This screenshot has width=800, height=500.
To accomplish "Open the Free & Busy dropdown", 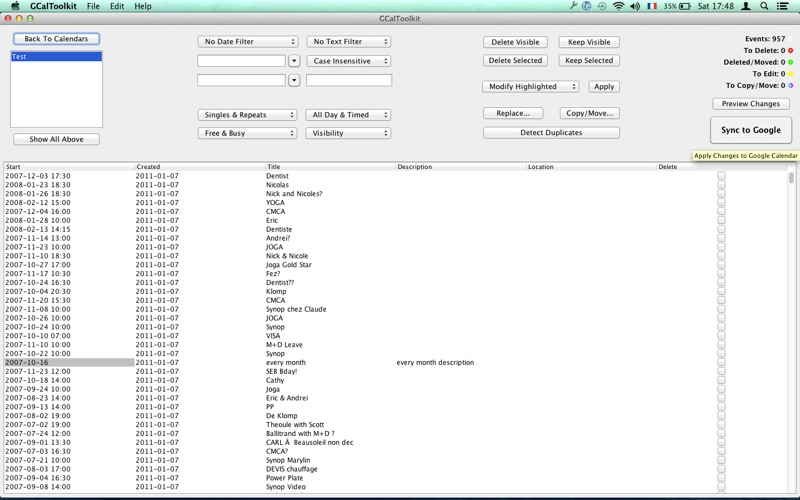I will point(247,133).
